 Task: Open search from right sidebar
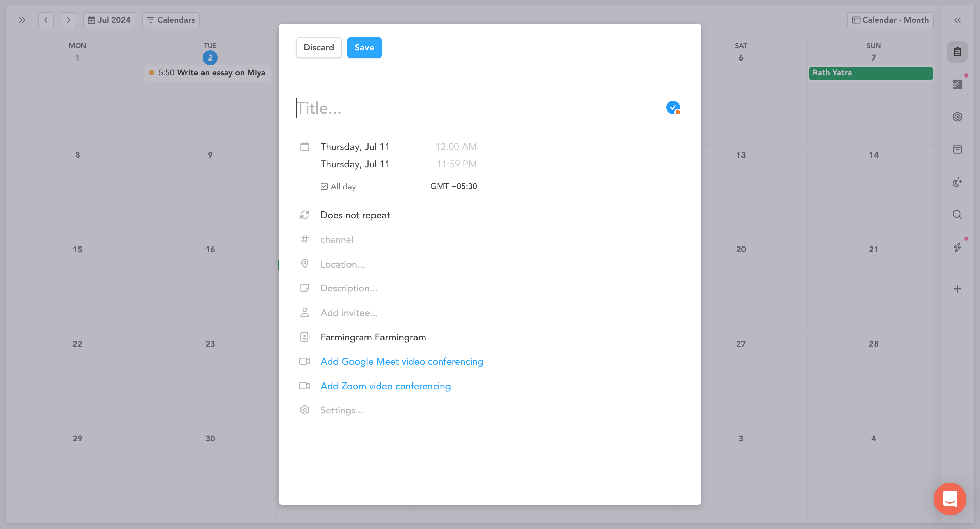click(958, 215)
